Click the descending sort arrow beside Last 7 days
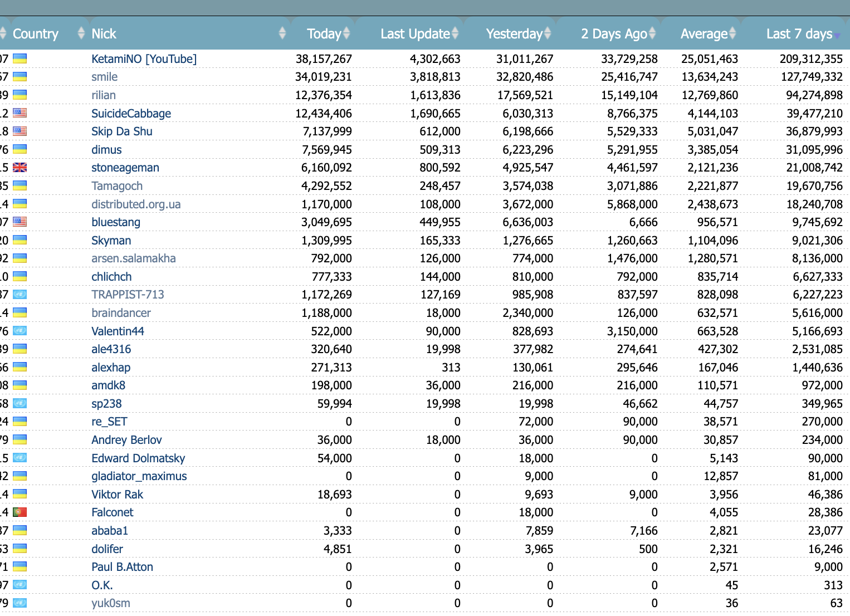Viewport: 850px width, 616px height. click(x=837, y=37)
